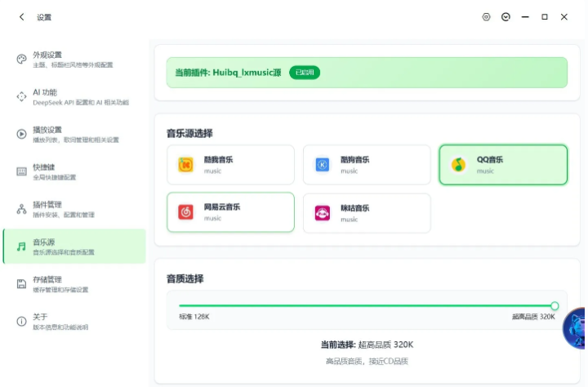Open the 关于 about section
This screenshot has height=387, width=588.
(74, 322)
